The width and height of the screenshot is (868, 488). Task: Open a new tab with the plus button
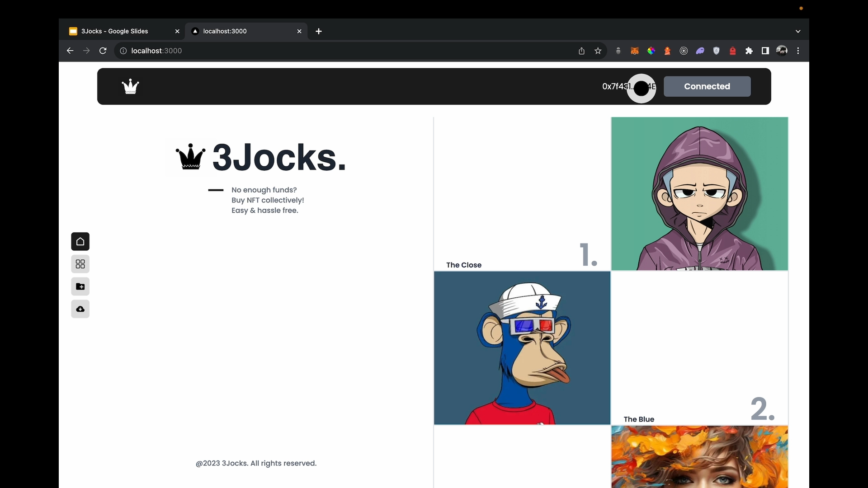pos(319,31)
